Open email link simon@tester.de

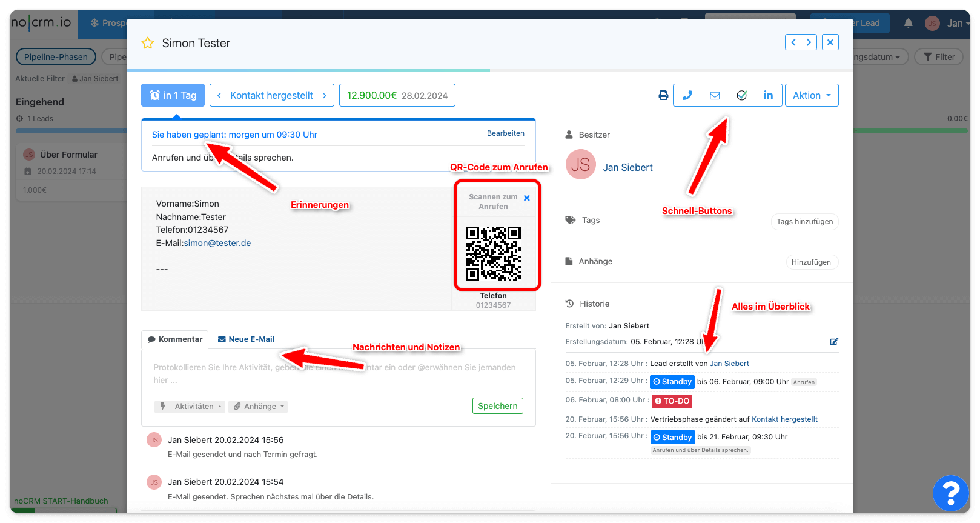(x=217, y=243)
